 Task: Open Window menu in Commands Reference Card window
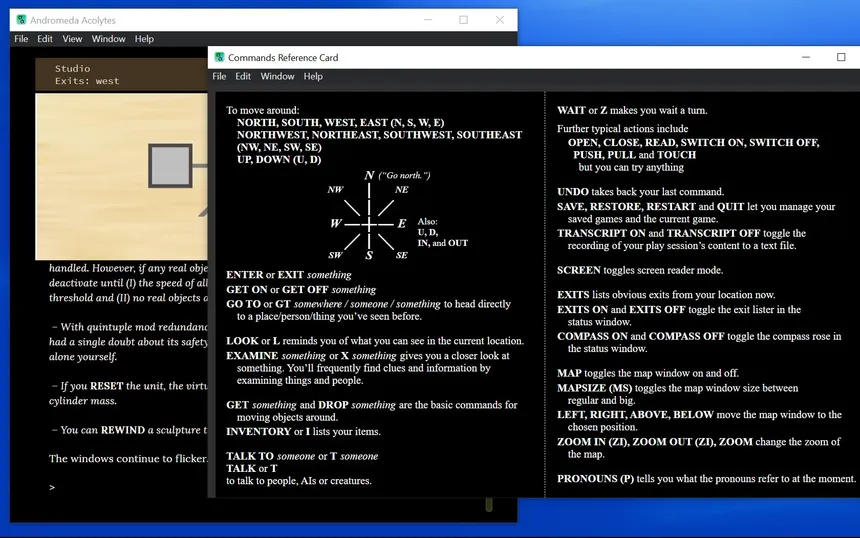tap(277, 76)
